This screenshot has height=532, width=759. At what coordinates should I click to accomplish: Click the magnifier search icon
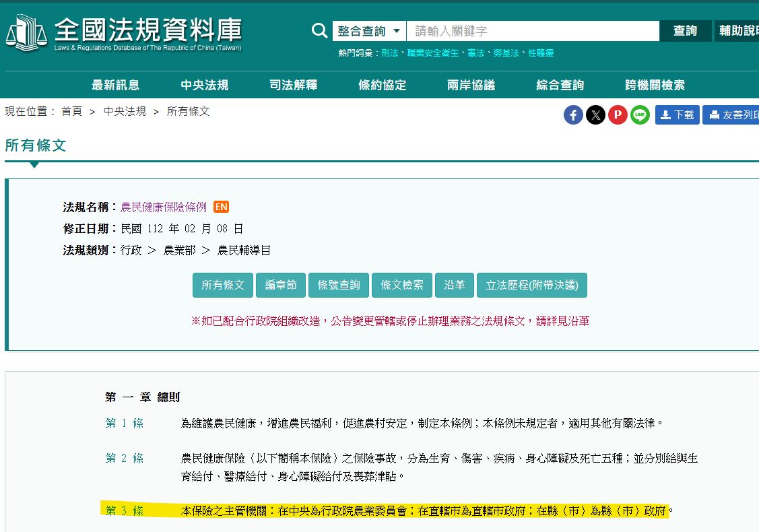click(x=319, y=31)
